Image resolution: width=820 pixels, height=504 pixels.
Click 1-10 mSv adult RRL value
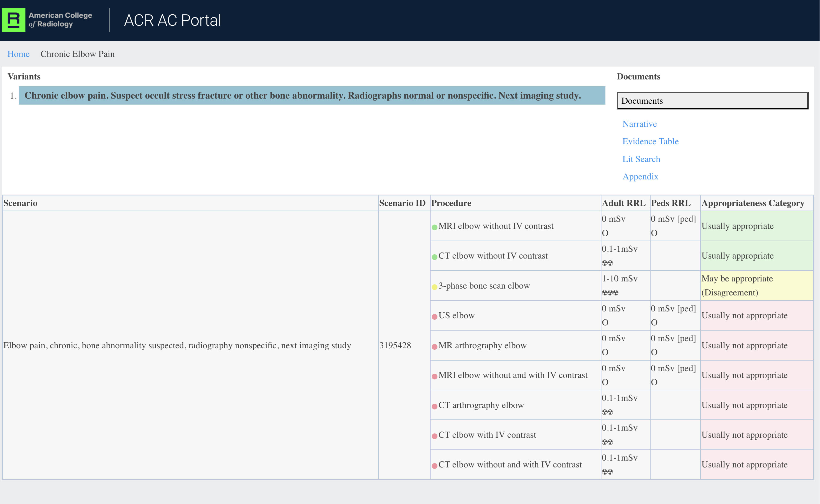[x=619, y=278]
